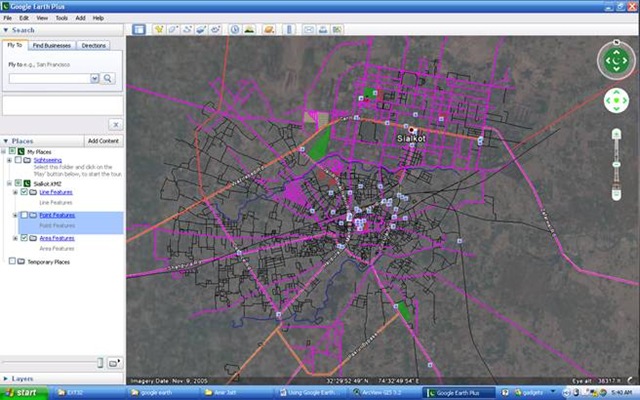640x400 pixels.
Task: Click the Add Path toolbar icon
Action: tap(187, 29)
